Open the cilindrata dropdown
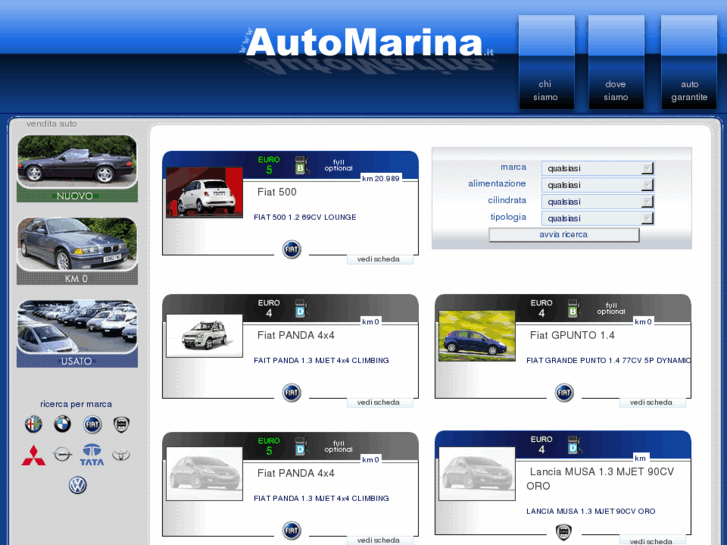 tap(597, 201)
